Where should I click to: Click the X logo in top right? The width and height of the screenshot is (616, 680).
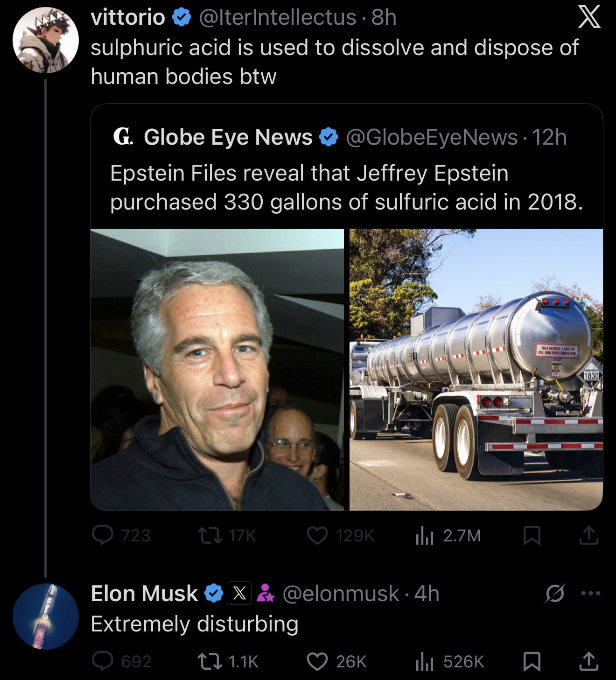[x=589, y=19]
